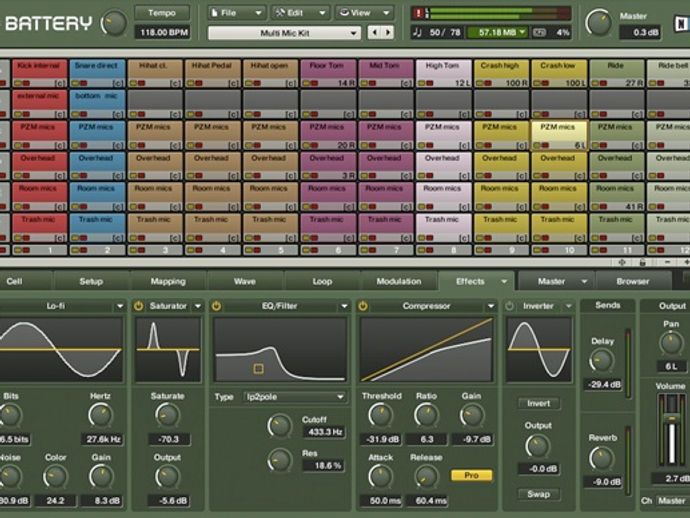This screenshot has height=518, width=690.
Task: Open the View menu
Action: [365, 13]
